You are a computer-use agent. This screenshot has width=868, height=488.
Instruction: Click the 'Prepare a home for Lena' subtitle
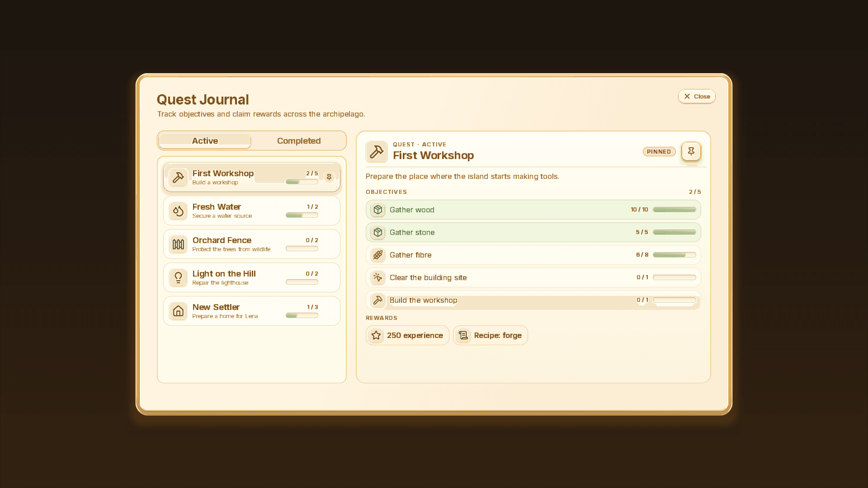click(x=225, y=316)
